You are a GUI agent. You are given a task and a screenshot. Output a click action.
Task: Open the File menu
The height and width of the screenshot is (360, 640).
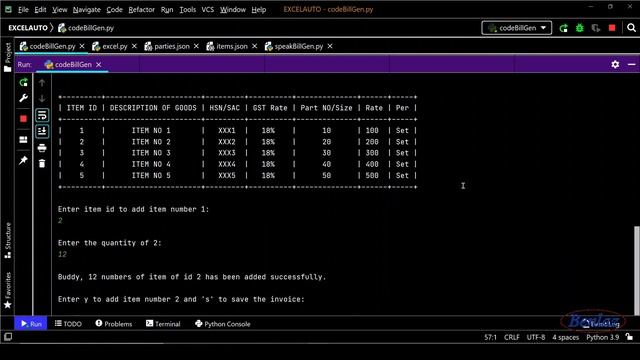(x=23, y=9)
